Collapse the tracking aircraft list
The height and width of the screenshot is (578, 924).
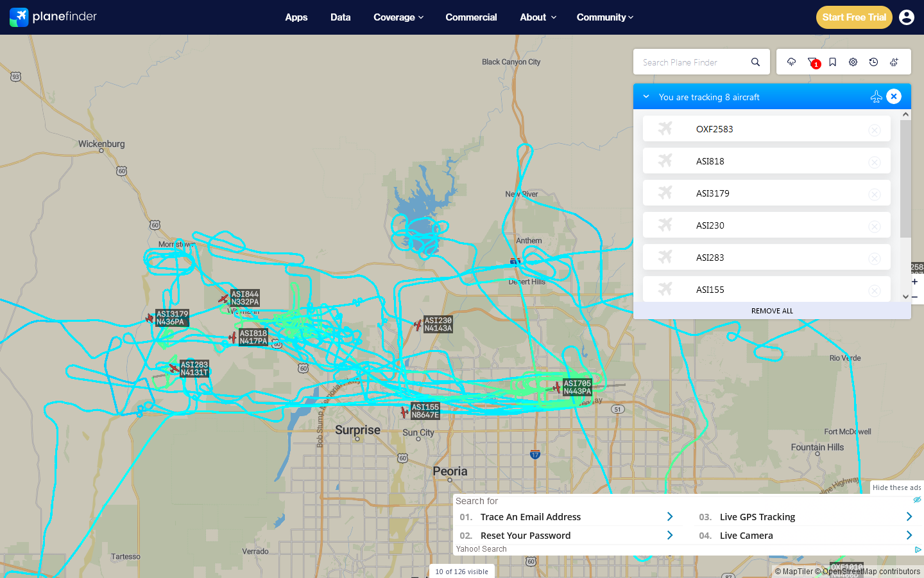(646, 96)
